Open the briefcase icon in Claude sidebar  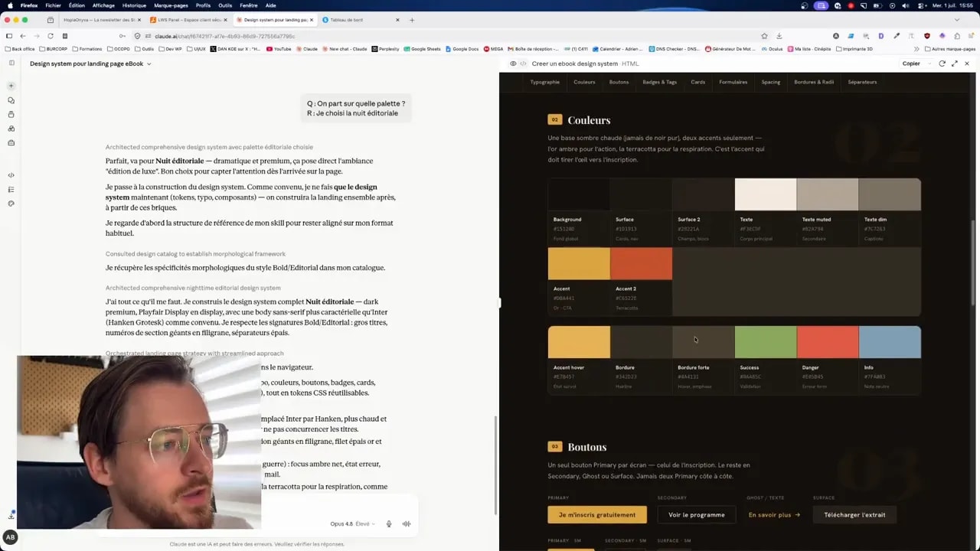(x=11, y=142)
